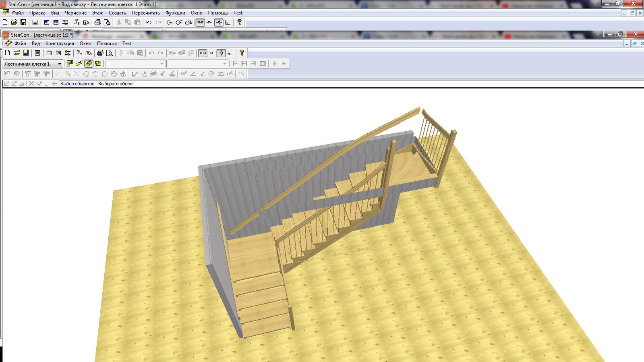Click the Выбор объектов command label
This screenshot has height=362, width=644.
[x=77, y=84]
